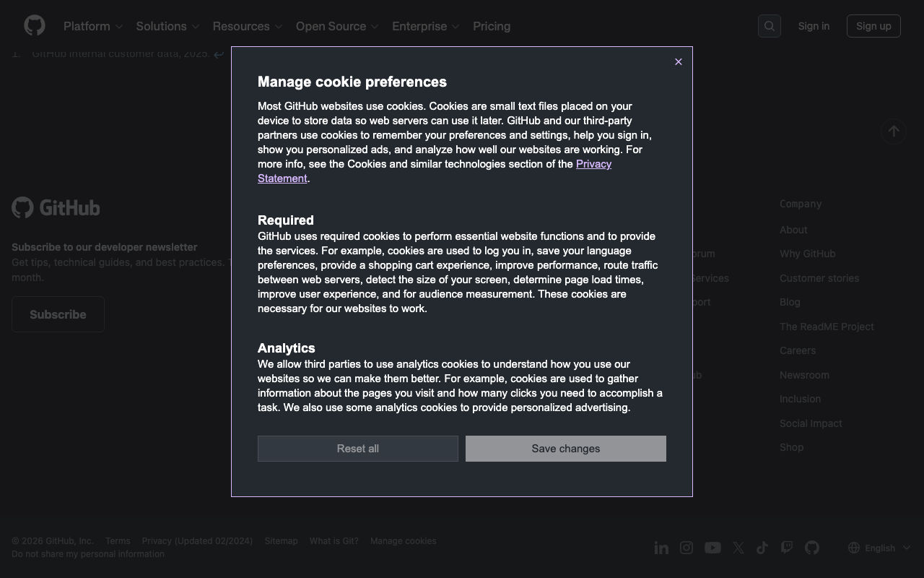Open the Blog footer link
This screenshot has height=578, width=924.
(x=790, y=302)
